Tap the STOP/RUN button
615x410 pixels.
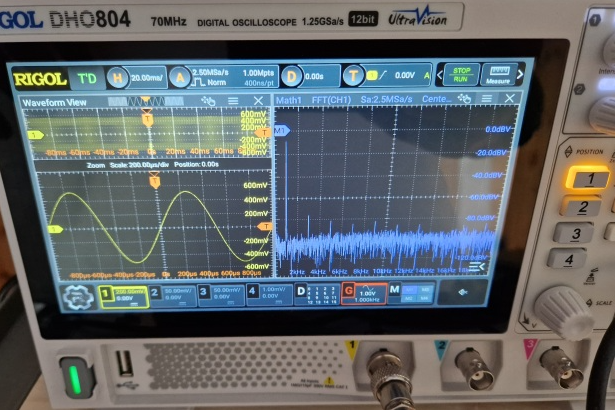(x=461, y=75)
